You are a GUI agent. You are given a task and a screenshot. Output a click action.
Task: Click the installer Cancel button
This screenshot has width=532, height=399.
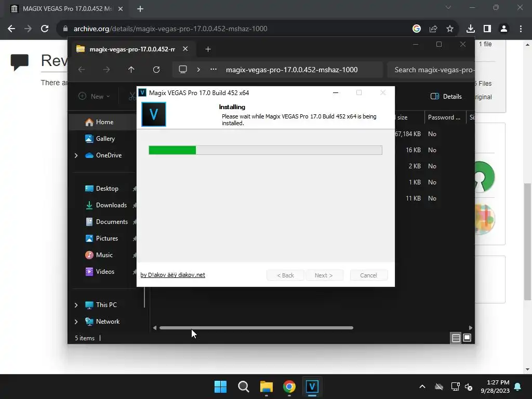[x=368, y=275]
